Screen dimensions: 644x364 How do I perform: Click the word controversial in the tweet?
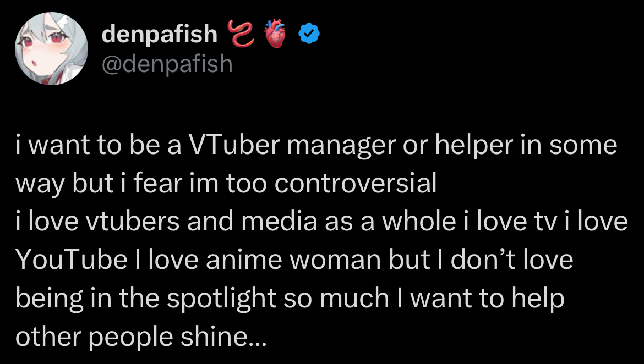(x=355, y=183)
